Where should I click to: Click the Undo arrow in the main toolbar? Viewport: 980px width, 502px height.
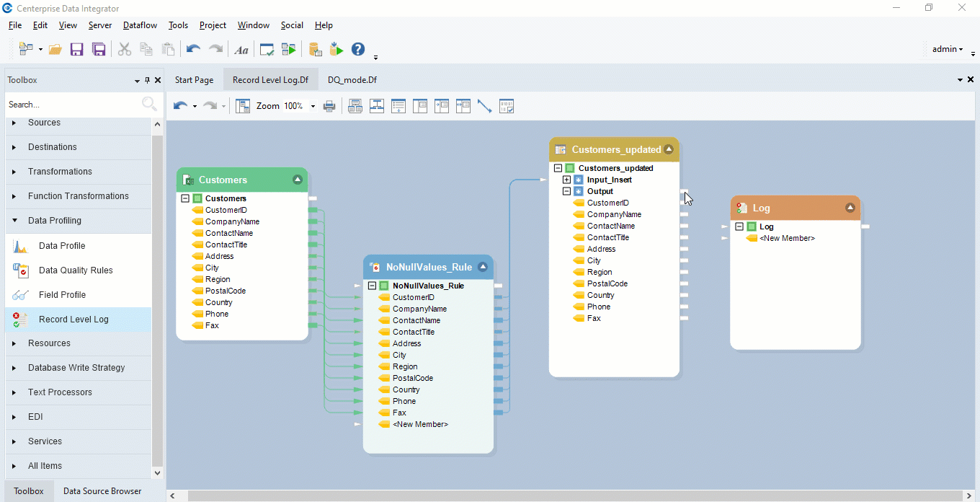[x=192, y=49]
